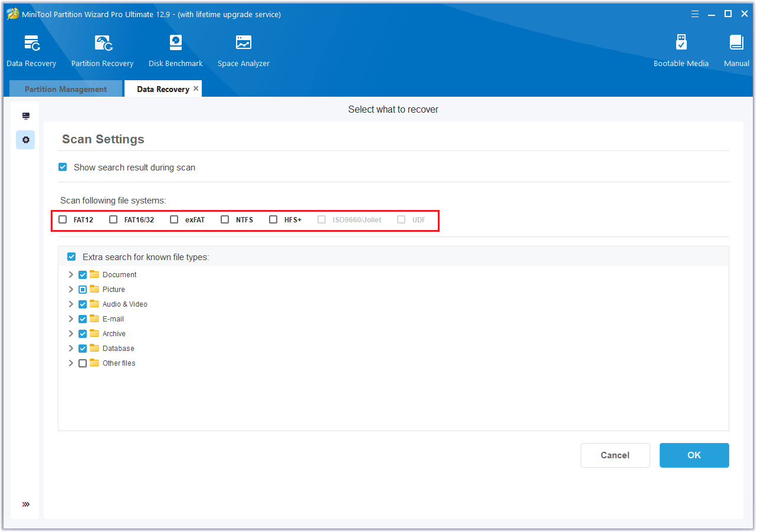Screen dimensions: 757x532
Task: Click the disabled UDF checkbox
Action: 401,219
